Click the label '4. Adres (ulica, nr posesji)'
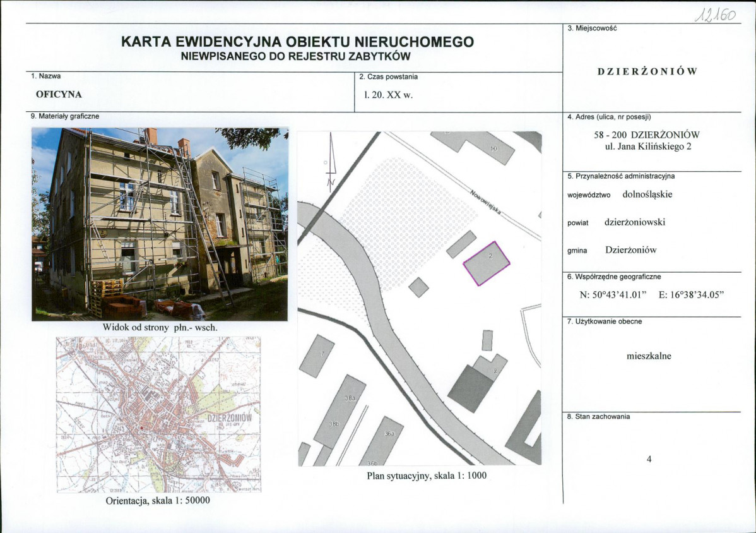The width and height of the screenshot is (756, 533). point(609,117)
